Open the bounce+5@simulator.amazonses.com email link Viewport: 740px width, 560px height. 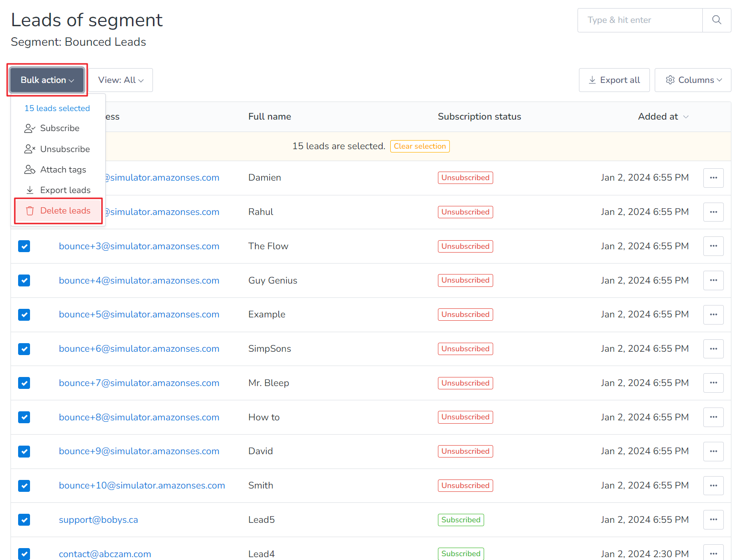(x=139, y=314)
